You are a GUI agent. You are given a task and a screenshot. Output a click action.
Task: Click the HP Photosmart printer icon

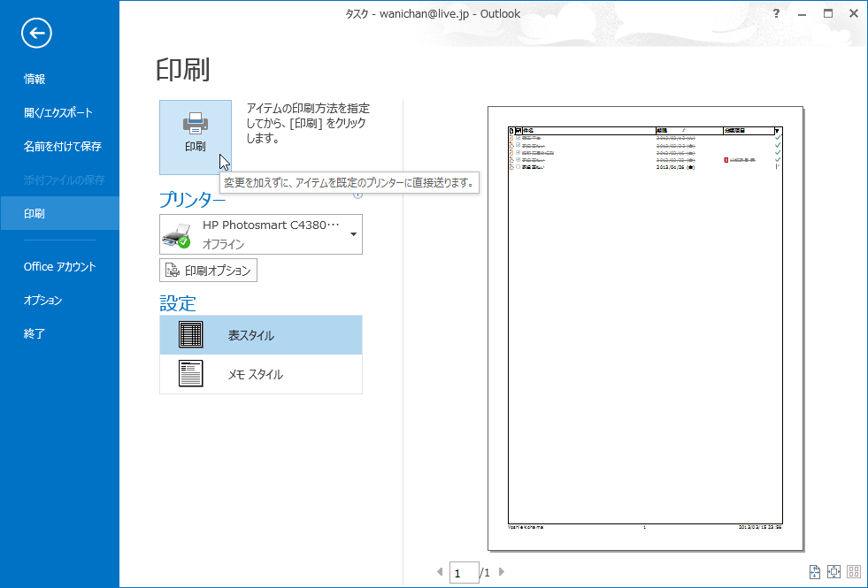point(176,235)
